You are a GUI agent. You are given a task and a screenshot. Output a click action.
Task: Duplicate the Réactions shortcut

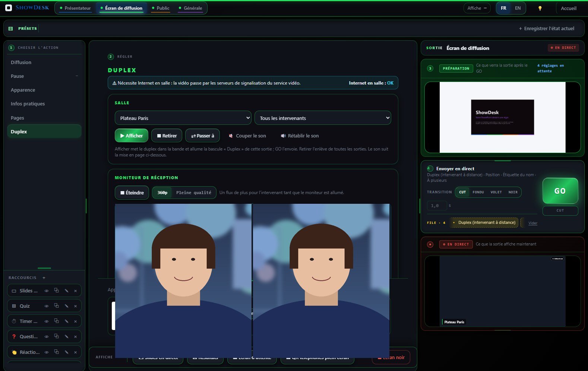(56, 352)
